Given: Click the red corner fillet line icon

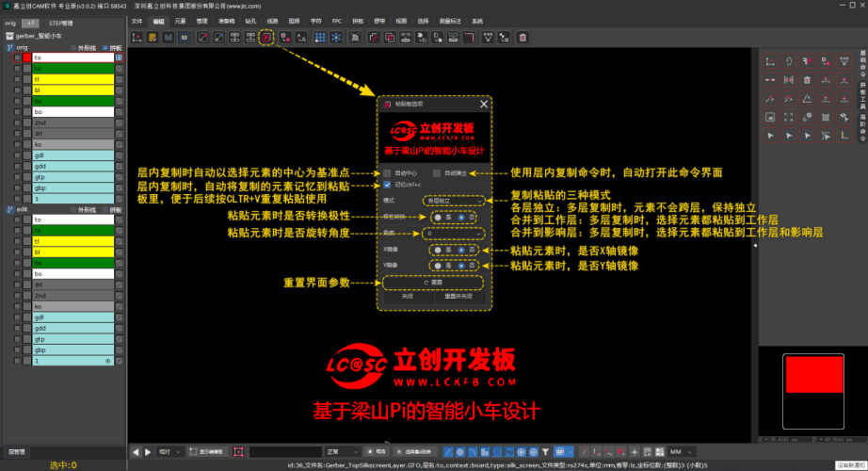Looking at the screenshot, I should (374, 37).
